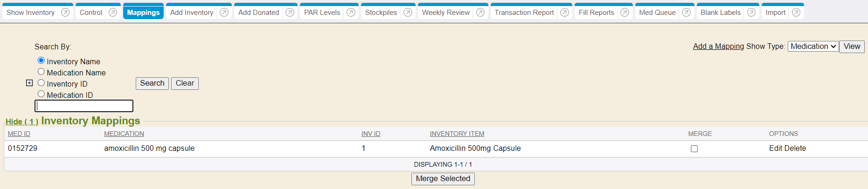Click the Add a Mapping link
868x189 pixels.
tap(718, 47)
